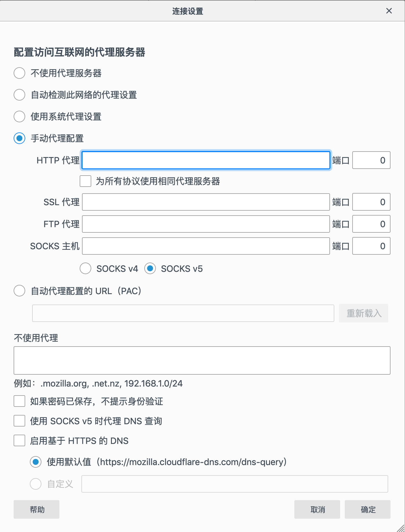Viewport: 405px width, 532px height.
Task: Switch to SOCKS v4 protocol
Action: 85,268
